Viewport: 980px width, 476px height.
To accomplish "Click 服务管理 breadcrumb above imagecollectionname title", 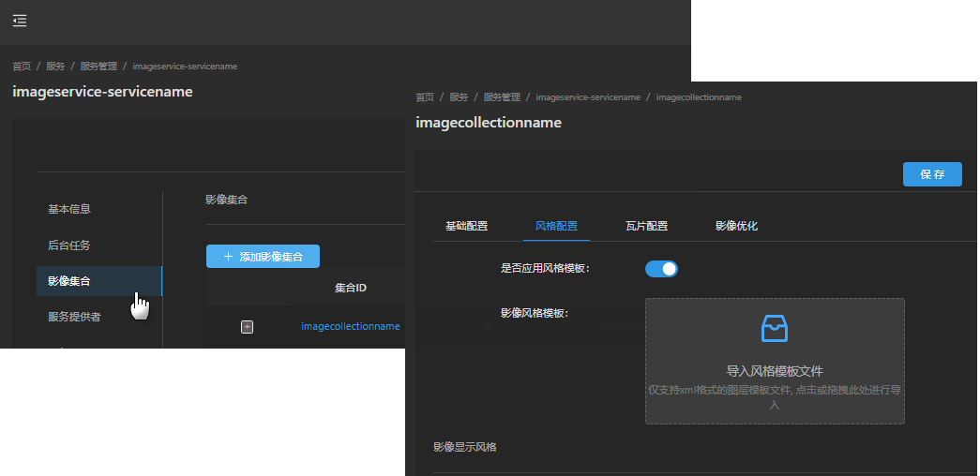I will (502, 97).
